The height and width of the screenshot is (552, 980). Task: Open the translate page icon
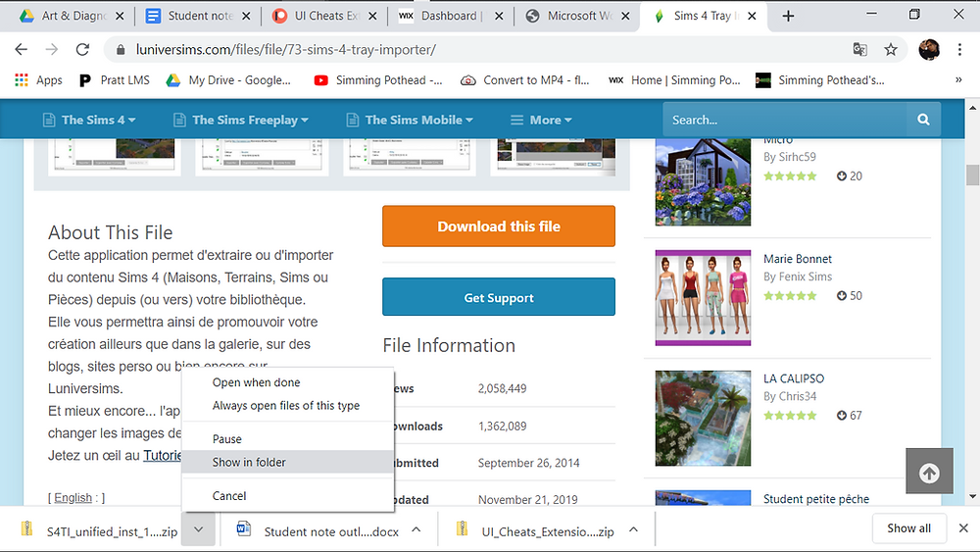(860, 49)
